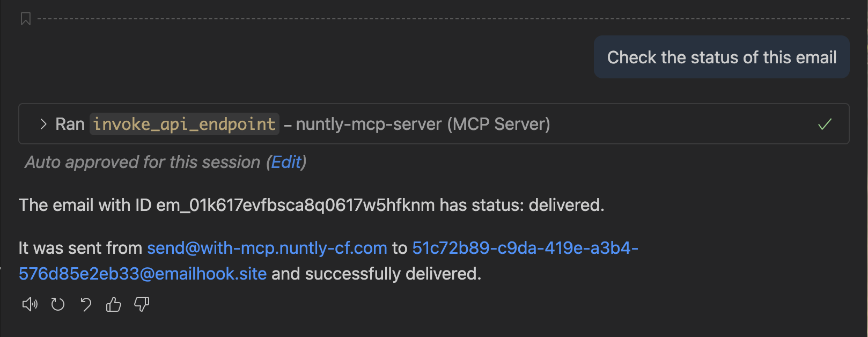Click the checkpoint bookmark icon
This screenshot has height=337, width=868.
25,19
